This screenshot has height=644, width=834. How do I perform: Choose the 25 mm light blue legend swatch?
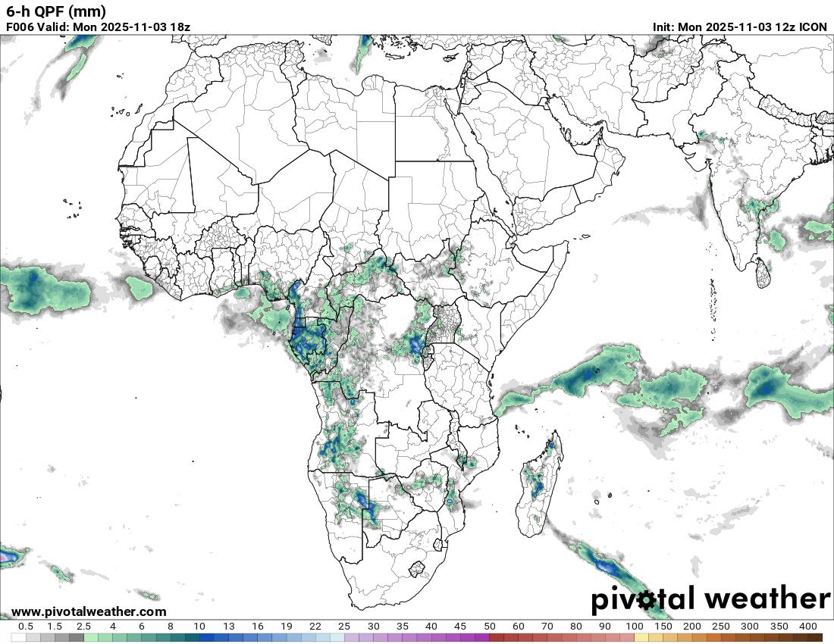tap(337, 638)
